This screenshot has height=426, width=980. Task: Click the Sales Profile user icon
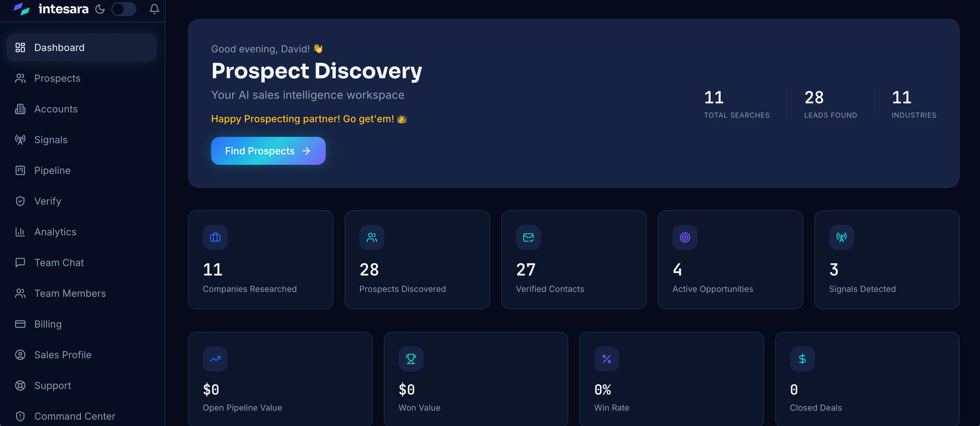[20, 355]
